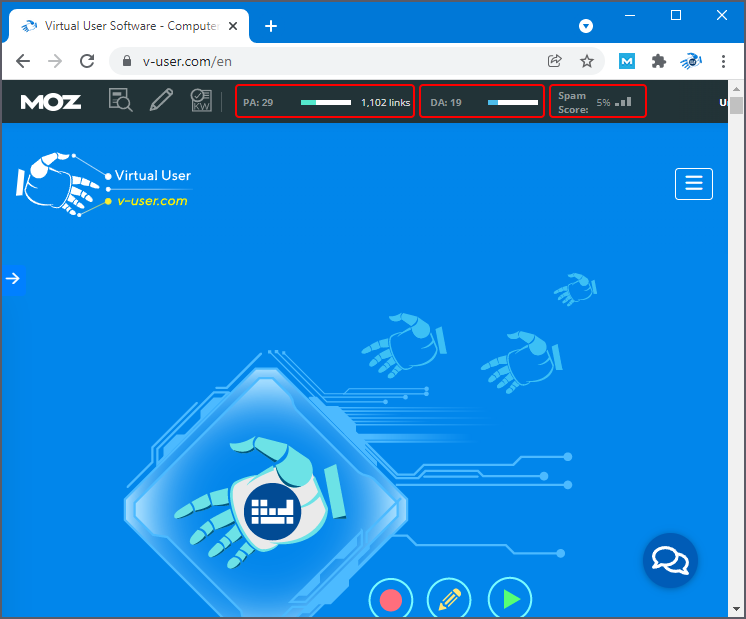This screenshot has width=746, height=619.
Task: Expand the side panel arrow
Action: pos(13,278)
